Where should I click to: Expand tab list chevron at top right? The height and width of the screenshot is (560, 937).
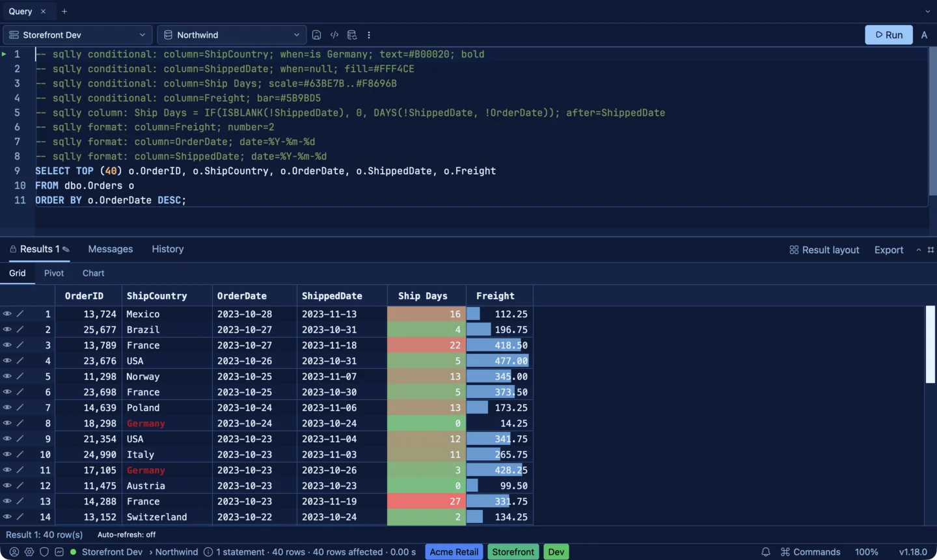[927, 11]
